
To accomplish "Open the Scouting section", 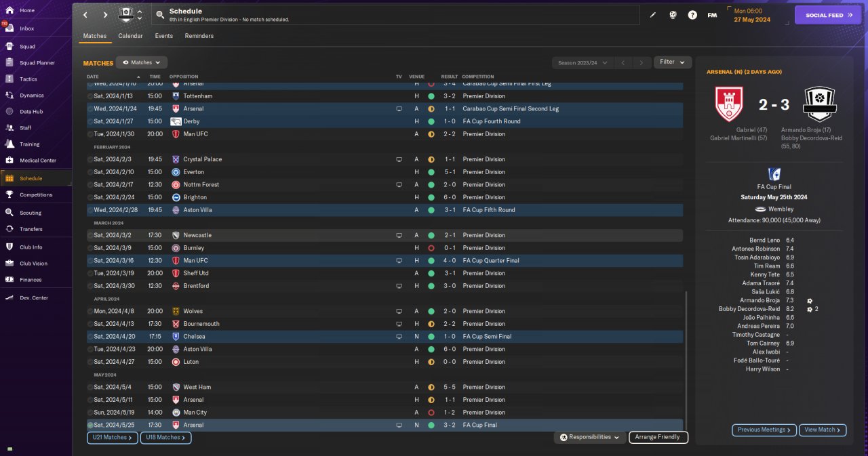I will click(x=31, y=213).
